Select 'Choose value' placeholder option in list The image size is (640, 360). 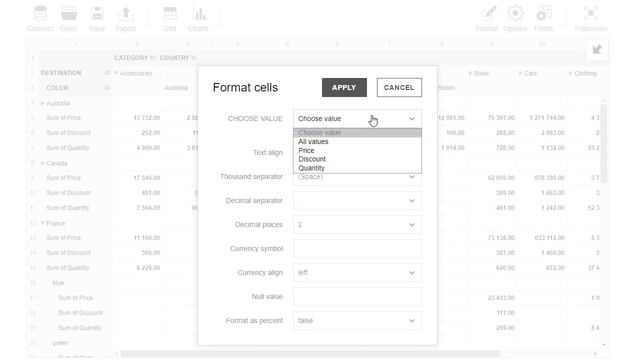click(x=357, y=133)
